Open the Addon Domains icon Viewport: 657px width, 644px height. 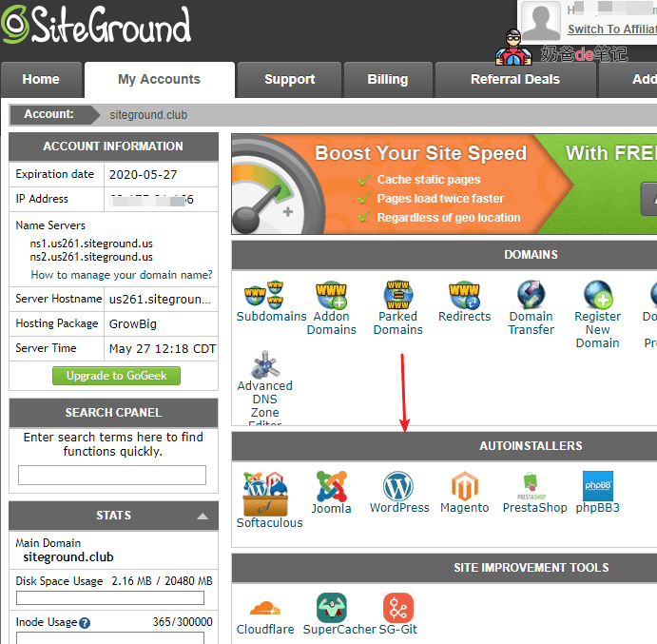tap(331, 294)
